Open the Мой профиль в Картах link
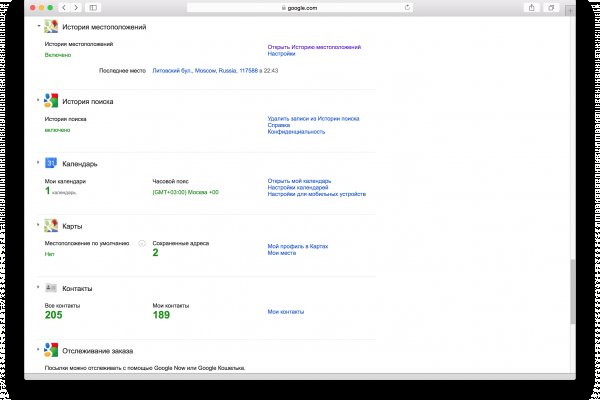Screen dimensions: 600x400 [x=297, y=245]
